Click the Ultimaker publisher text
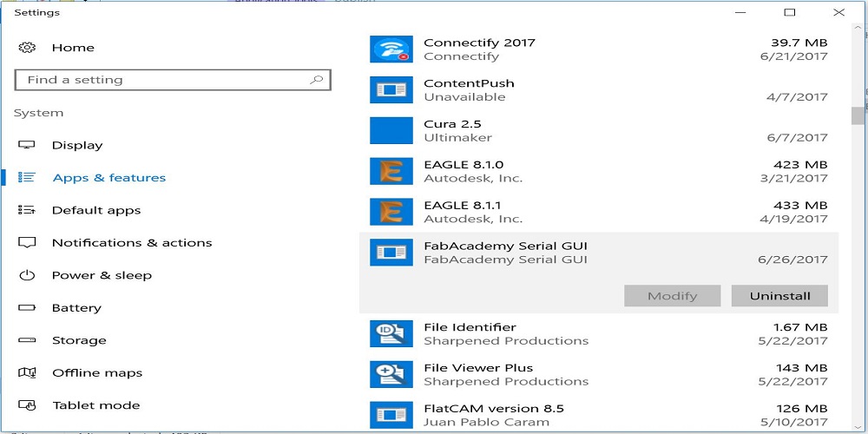The image size is (868, 434). [x=457, y=137]
